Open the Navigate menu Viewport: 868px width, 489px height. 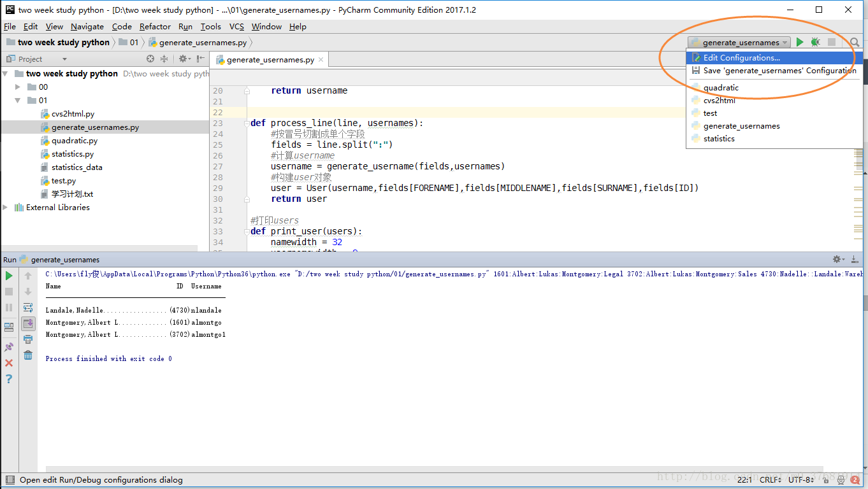(87, 26)
